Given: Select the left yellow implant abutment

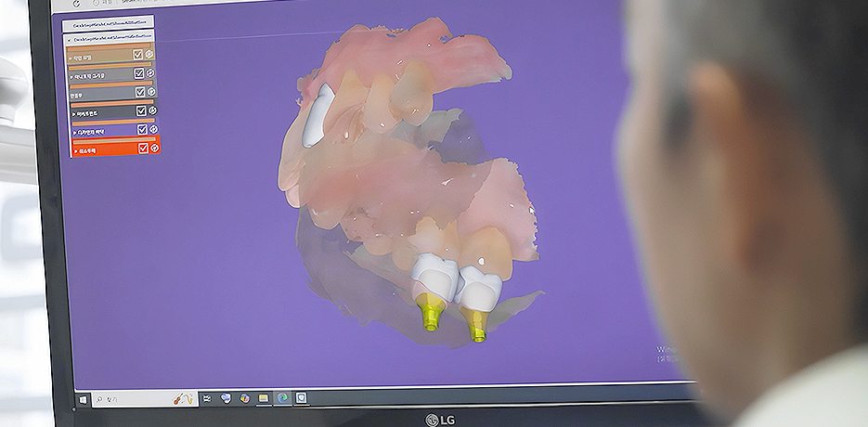Looking at the screenshot, I should [430, 311].
